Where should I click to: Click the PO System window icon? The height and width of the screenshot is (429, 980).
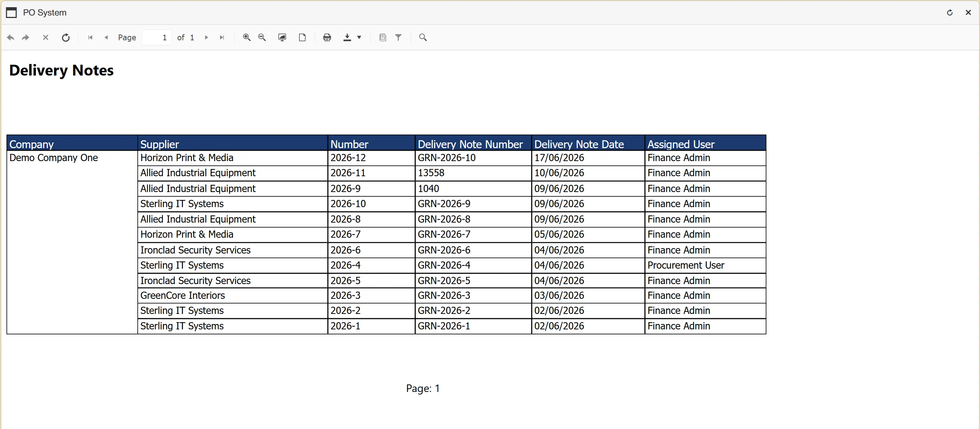[x=12, y=13]
